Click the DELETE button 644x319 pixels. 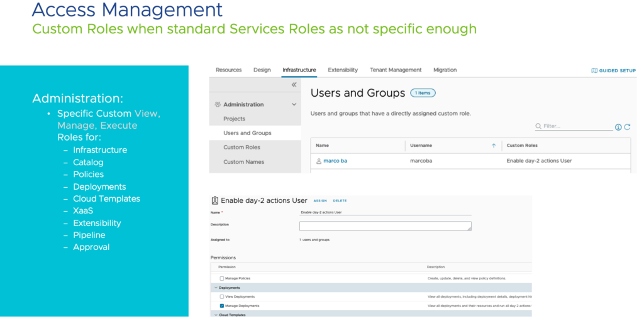340,201
